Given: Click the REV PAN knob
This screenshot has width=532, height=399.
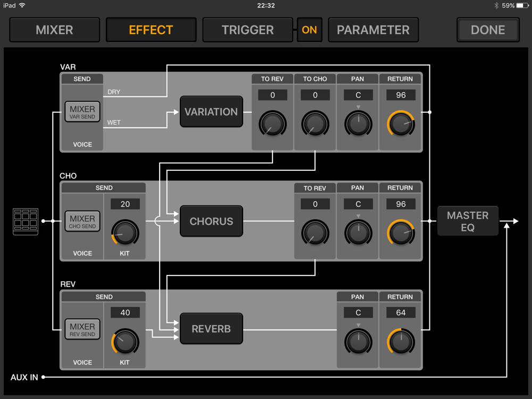Looking at the screenshot, I should pos(358,342).
